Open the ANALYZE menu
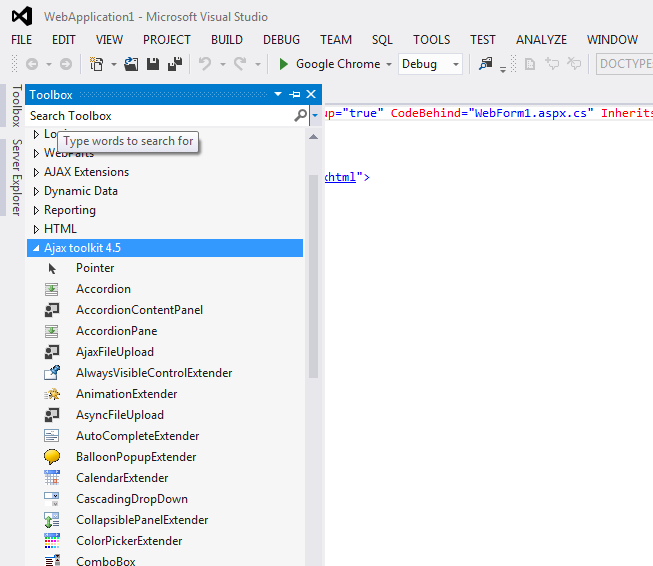This screenshot has height=566, width=653. coord(541,40)
